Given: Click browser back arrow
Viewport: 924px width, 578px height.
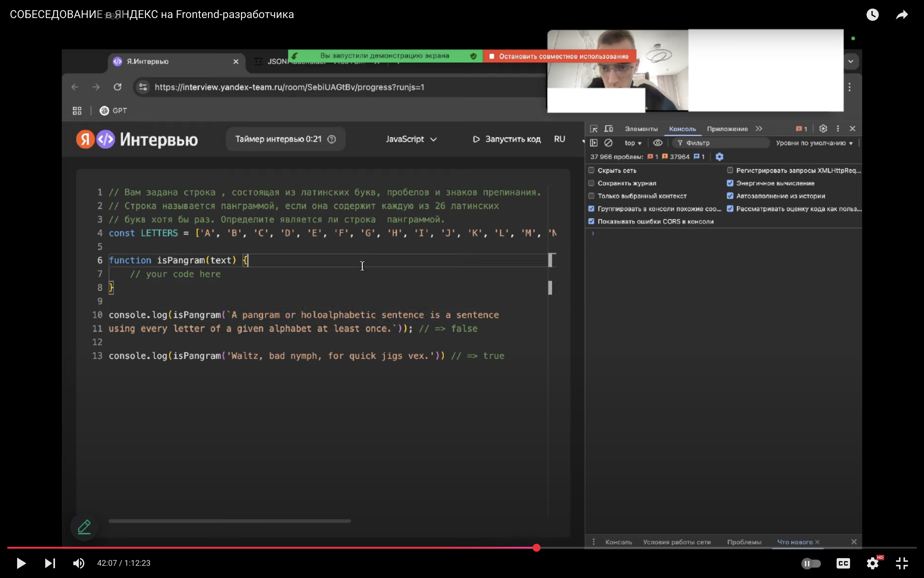Looking at the screenshot, I should (x=75, y=87).
